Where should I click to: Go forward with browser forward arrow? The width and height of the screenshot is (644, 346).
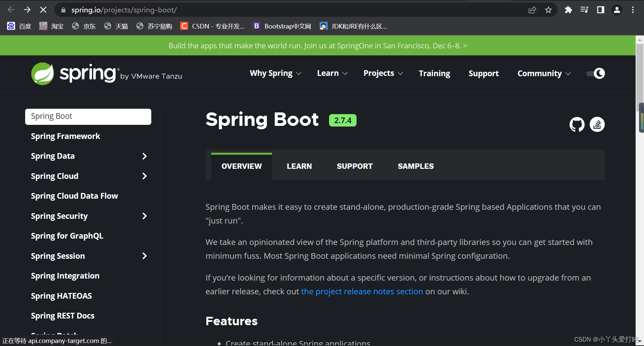click(27, 10)
